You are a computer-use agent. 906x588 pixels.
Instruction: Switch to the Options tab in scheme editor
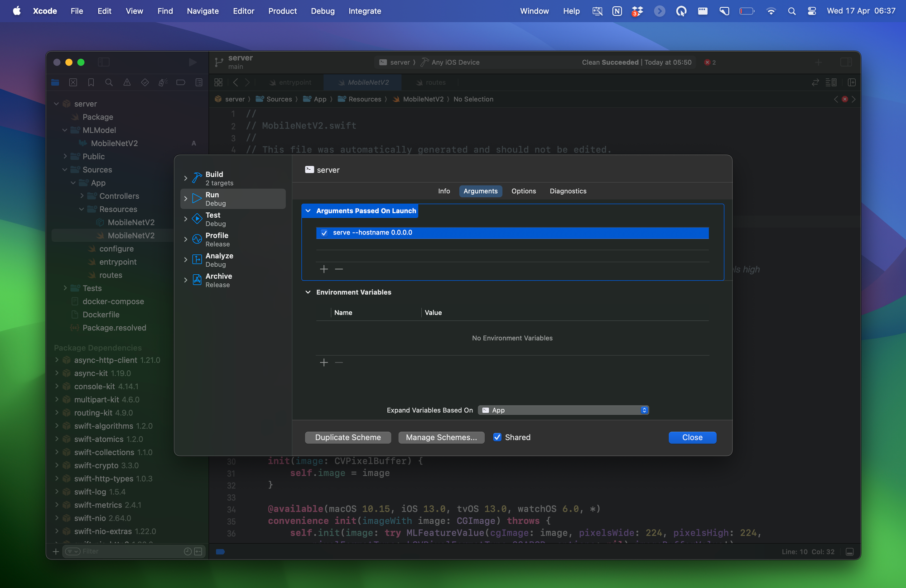pos(524,191)
